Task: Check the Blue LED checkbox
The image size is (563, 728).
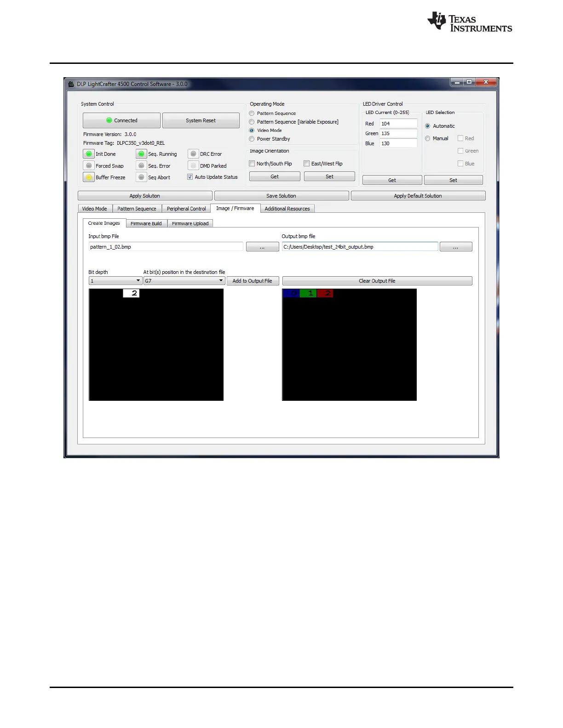Action: click(x=460, y=163)
